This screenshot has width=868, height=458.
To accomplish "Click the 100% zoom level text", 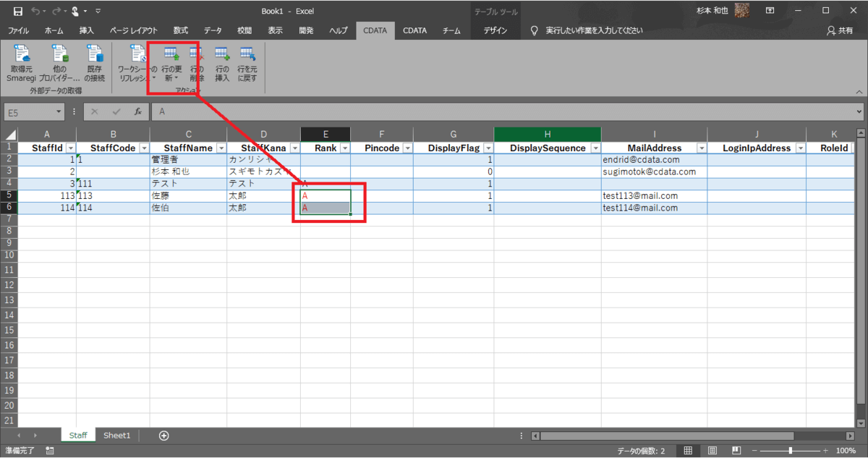I will [846, 450].
